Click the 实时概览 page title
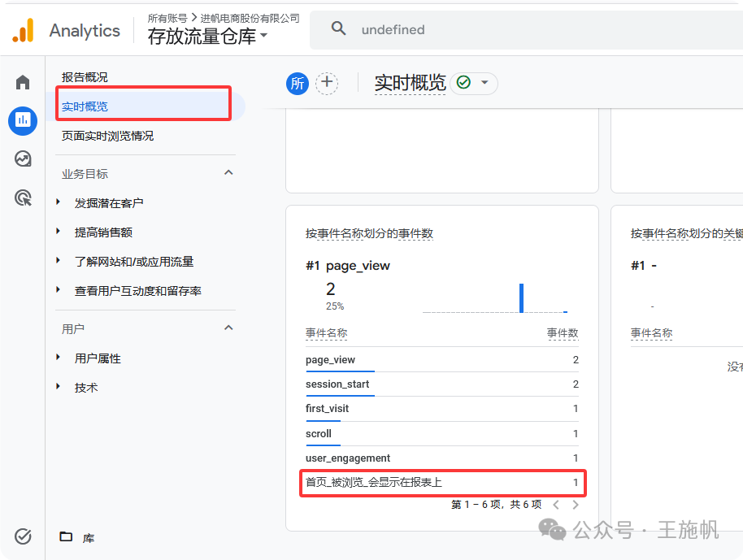This screenshot has height=560, width=743. click(x=410, y=82)
